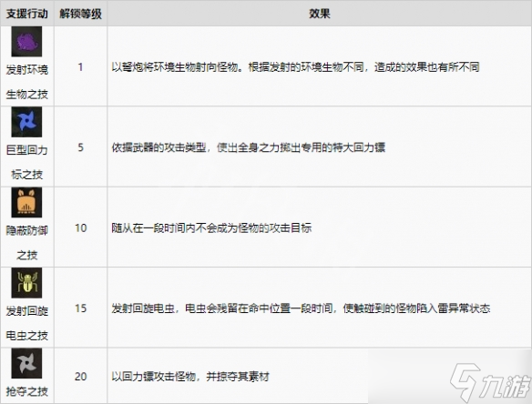Click the skill name 隐蔽防御之技
The image size is (532, 404).
[x=27, y=243]
